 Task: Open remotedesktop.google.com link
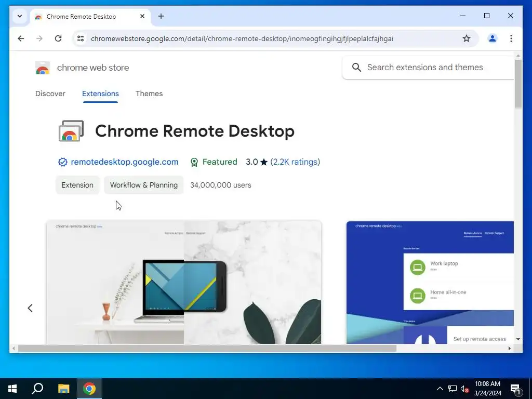coord(125,162)
